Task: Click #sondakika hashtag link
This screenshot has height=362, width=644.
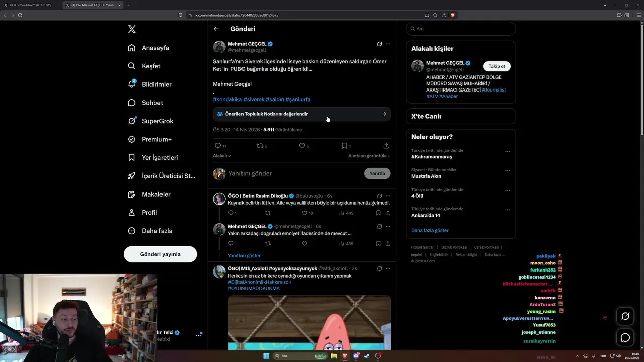Action: (227, 100)
